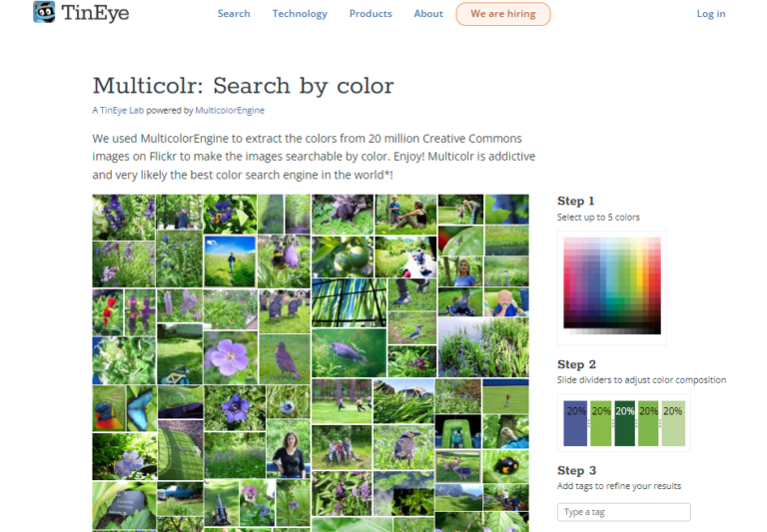The width and height of the screenshot is (767, 532).
Task: Open the blue-gray bird in grass thumbnail
Action: [x=411, y=328]
